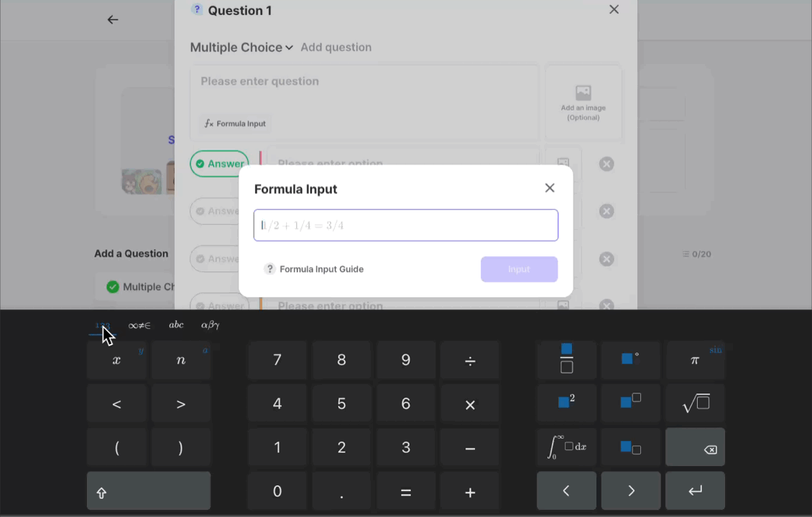The height and width of the screenshot is (517, 812).
Task: Toggle the highlighted green Answer marker
Action: pyautogui.click(x=220, y=164)
